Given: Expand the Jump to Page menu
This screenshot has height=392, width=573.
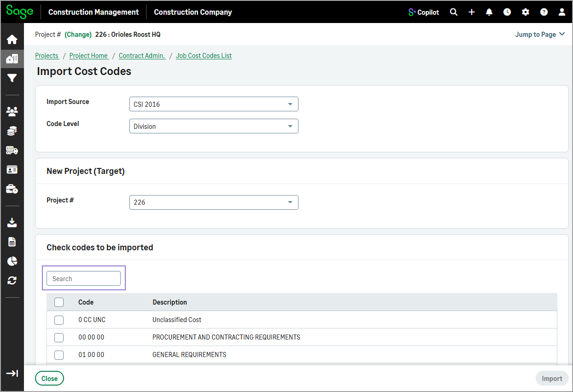Looking at the screenshot, I should pos(540,35).
